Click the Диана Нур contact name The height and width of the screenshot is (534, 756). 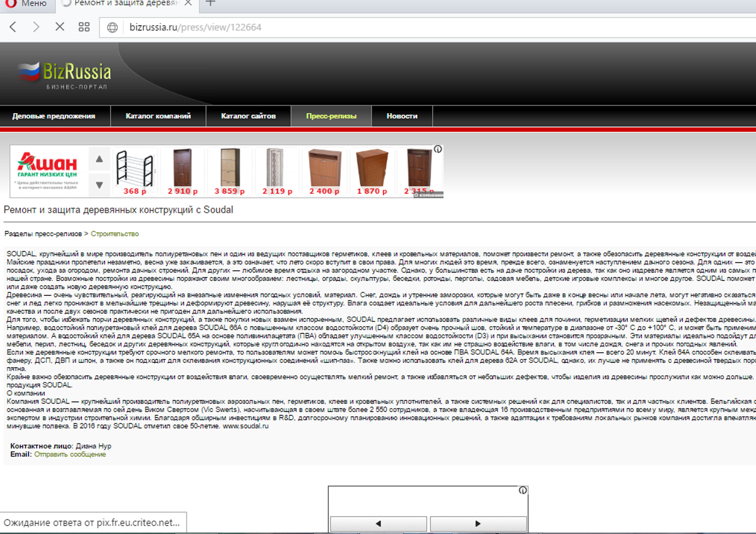[x=94, y=446]
